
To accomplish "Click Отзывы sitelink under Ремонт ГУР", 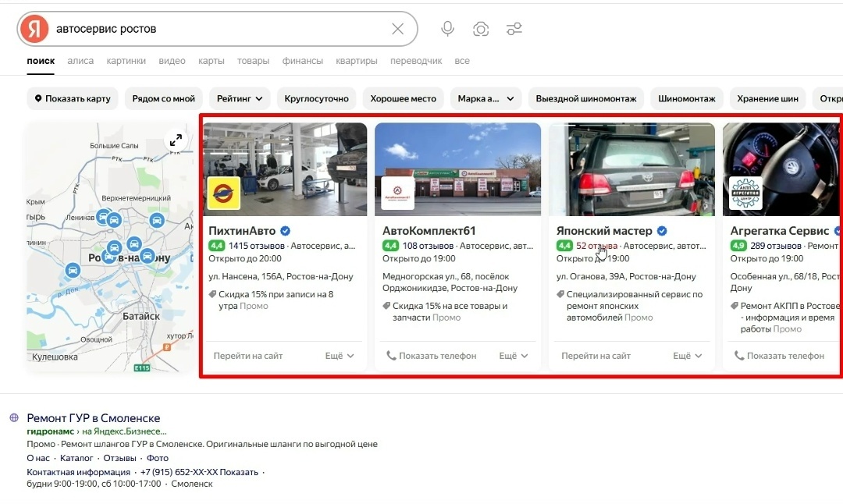I will [x=120, y=458].
